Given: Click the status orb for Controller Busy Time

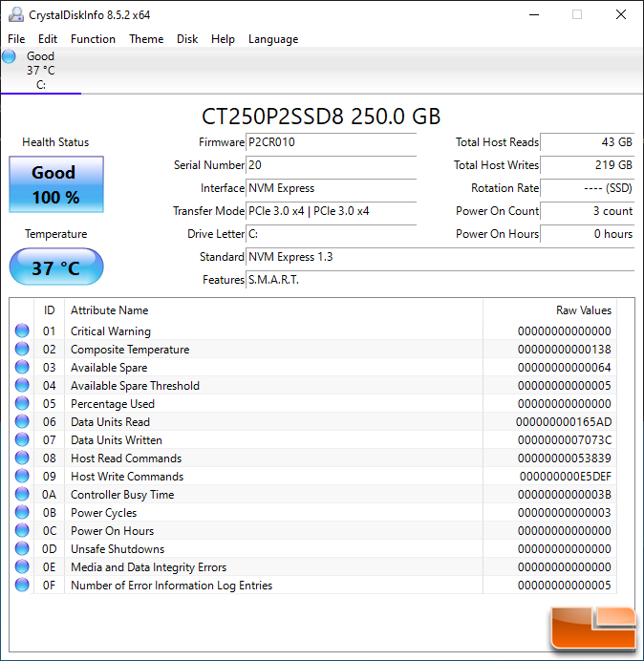Looking at the screenshot, I should point(22,494).
